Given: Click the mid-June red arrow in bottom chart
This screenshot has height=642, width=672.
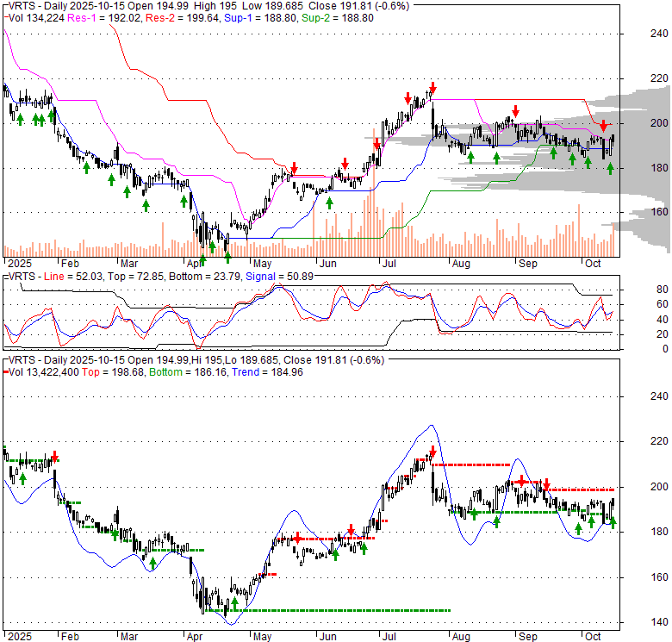Looking at the screenshot, I should pos(351,529).
